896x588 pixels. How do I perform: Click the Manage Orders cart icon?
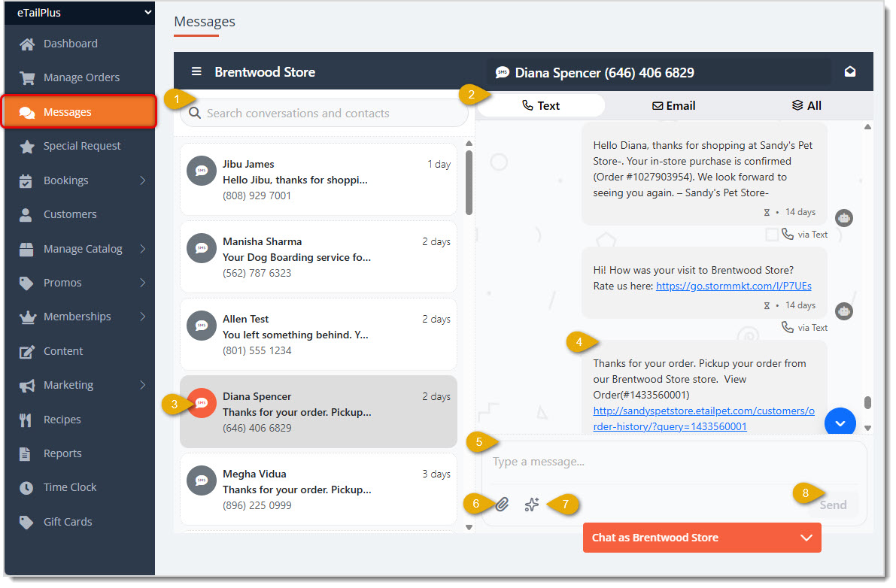pyautogui.click(x=27, y=77)
